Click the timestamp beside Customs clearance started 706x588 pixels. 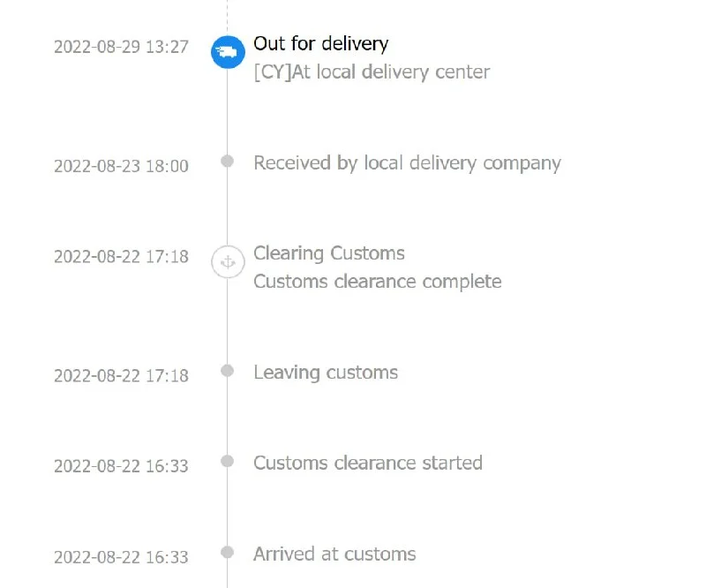[x=121, y=466]
